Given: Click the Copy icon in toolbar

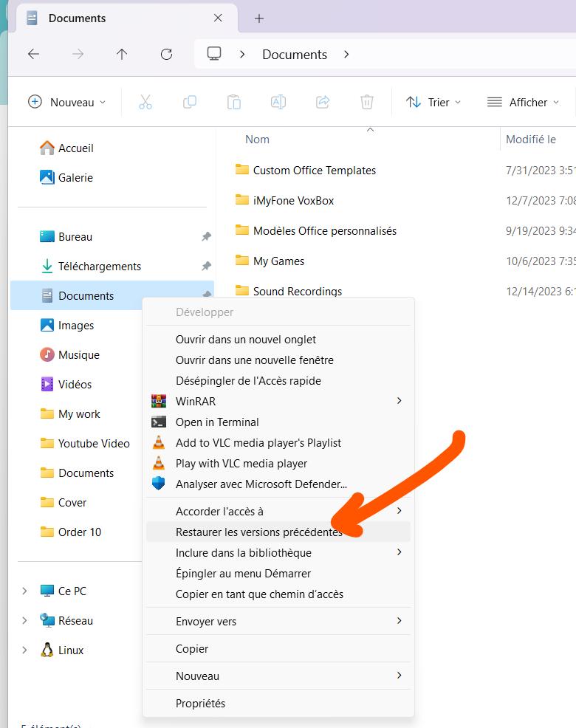Looking at the screenshot, I should click(190, 102).
